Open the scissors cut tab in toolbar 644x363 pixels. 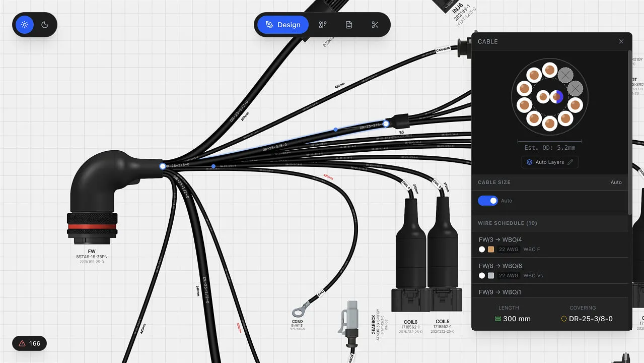coord(375,25)
